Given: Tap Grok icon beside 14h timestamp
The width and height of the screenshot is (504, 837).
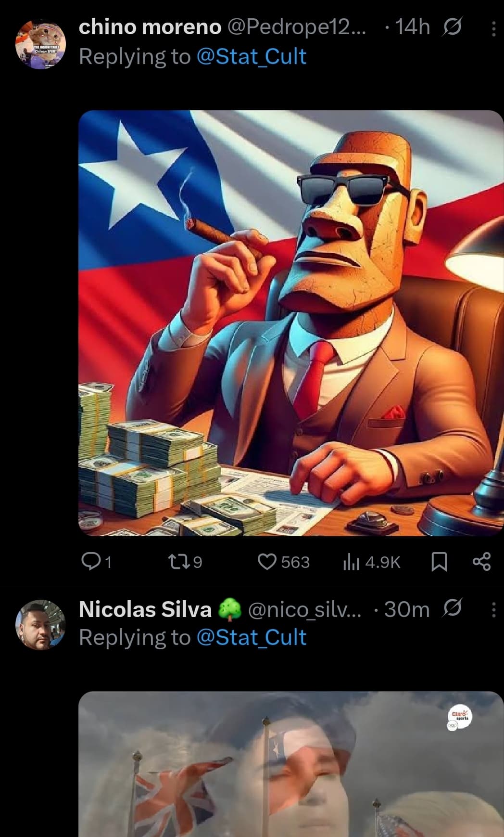Looking at the screenshot, I should (x=452, y=27).
